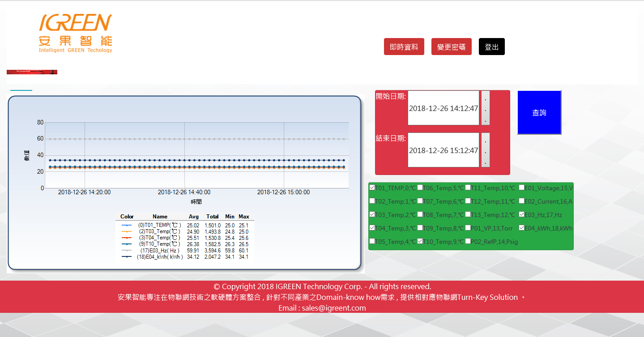Uncheck the T10_Temp checkbox
644x337 pixels.
[420, 241]
